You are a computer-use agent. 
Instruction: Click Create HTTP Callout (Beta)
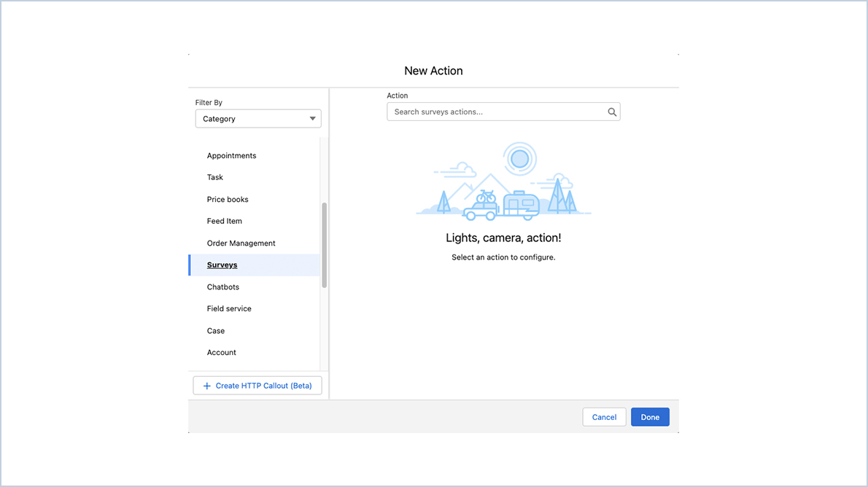[x=257, y=385]
